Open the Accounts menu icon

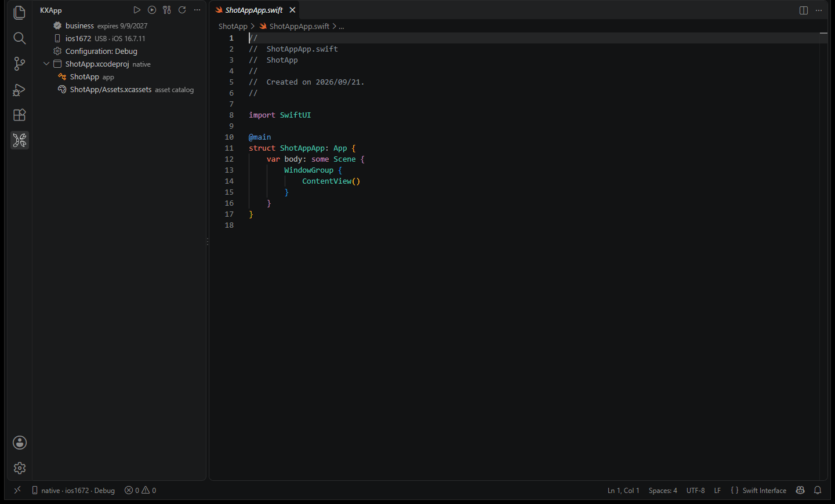coord(20,443)
